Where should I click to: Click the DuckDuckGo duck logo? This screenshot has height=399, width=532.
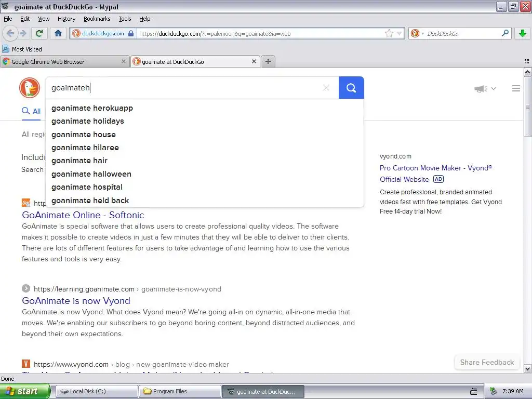click(30, 88)
